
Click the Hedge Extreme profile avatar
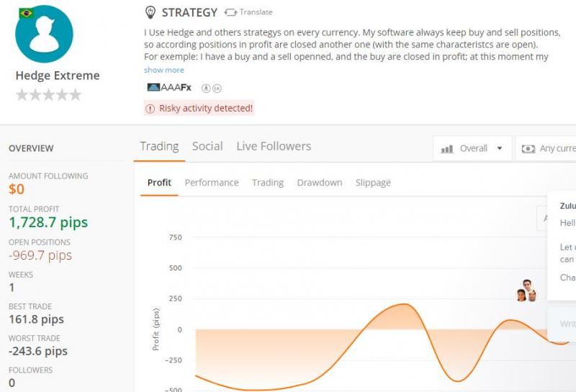tap(44, 35)
